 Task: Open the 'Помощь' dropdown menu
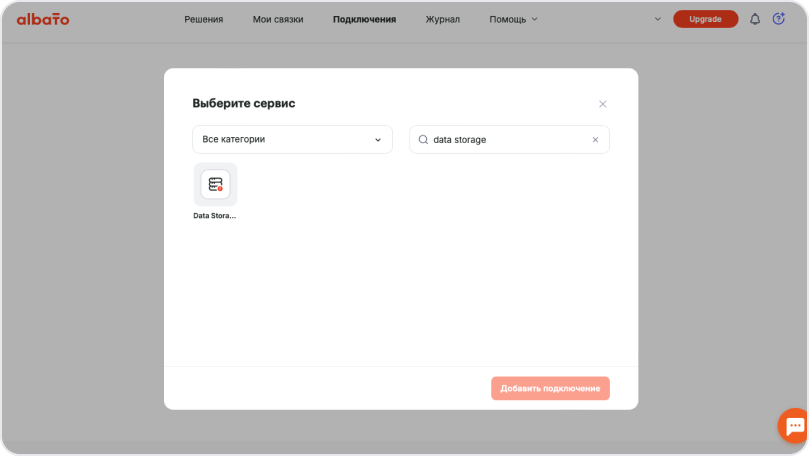513,19
